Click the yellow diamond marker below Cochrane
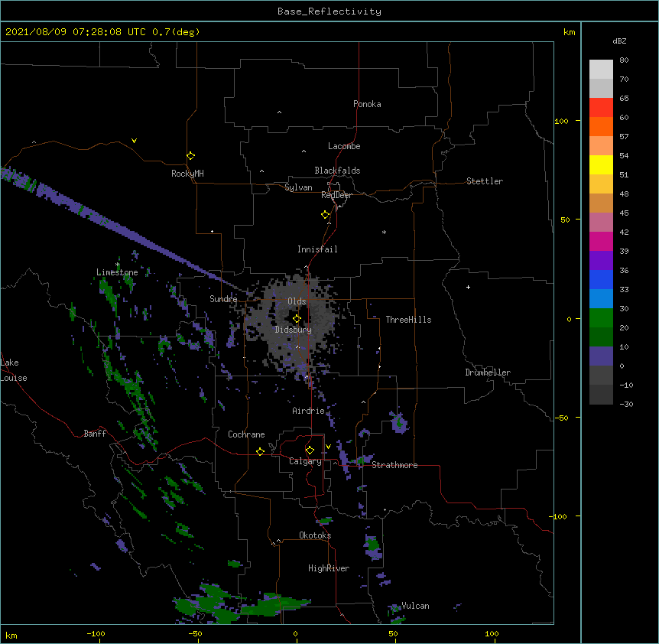 coord(260,451)
